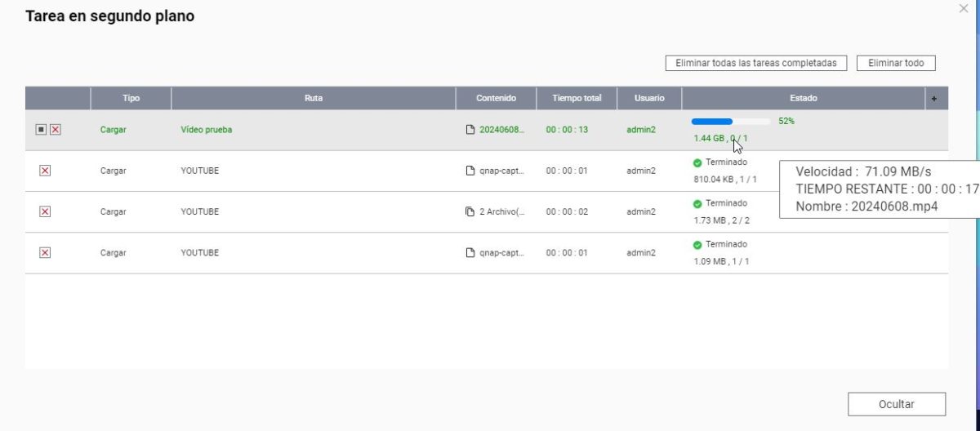Viewport: 980px width, 431px height.
Task: Click admin2 in the Vídeo prueba row
Action: [x=641, y=130]
